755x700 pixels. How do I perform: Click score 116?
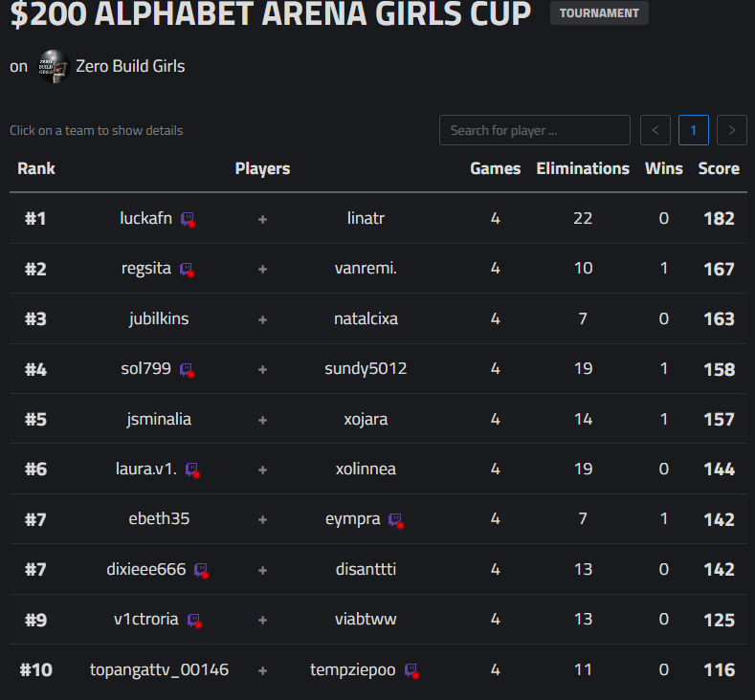pyautogui.click(x=719, y=670)
